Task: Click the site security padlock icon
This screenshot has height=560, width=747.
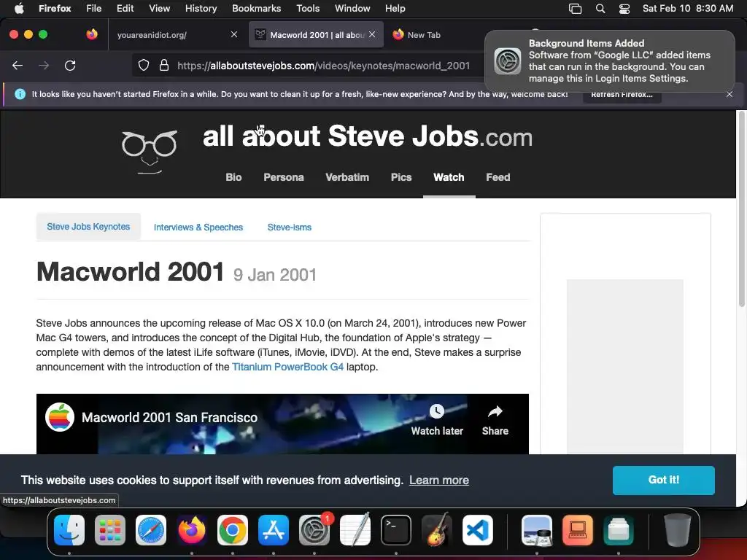Action: [164, 66]
